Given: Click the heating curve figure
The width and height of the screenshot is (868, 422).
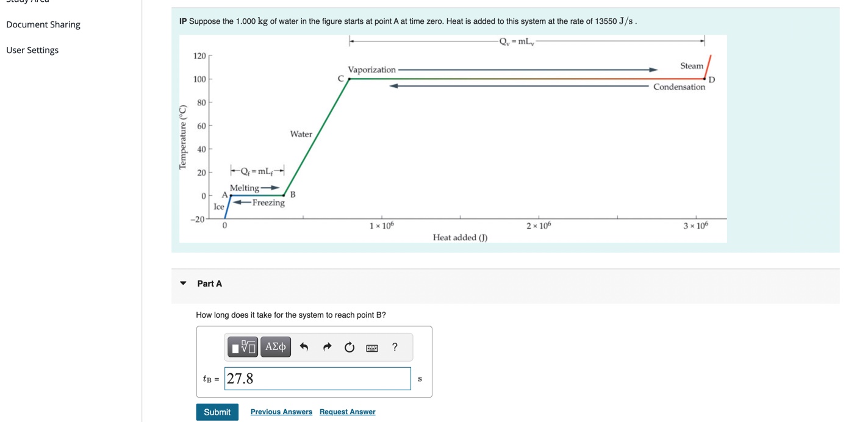Looking at the screenshot, I should click(x=451, y=137).
